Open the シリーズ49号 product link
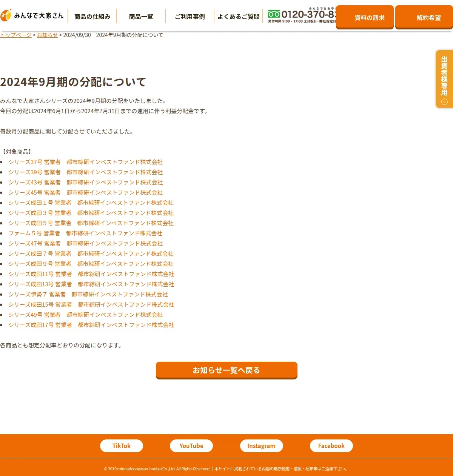Image resolution: width=453 pixels, height=476 pixels. 86,315
